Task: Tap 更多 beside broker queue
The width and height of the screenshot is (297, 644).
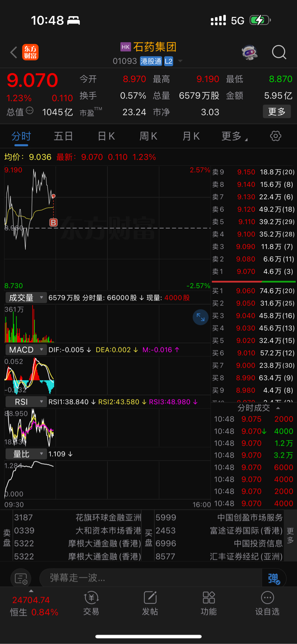Action: pos(290,535)
